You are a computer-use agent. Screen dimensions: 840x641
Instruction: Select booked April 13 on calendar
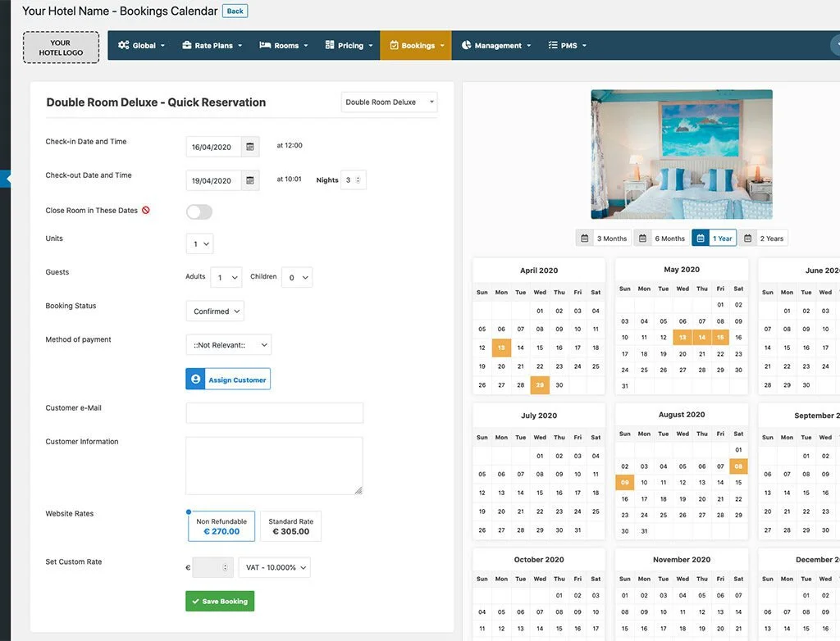pos(501,348)
